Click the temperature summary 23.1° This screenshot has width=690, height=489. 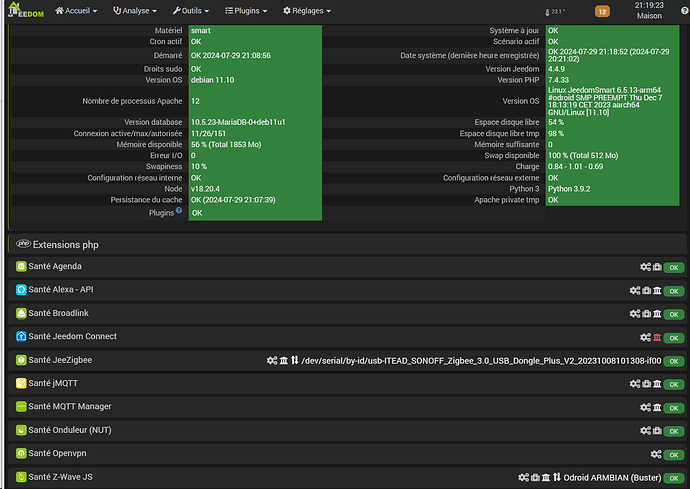tap(555, 12)
